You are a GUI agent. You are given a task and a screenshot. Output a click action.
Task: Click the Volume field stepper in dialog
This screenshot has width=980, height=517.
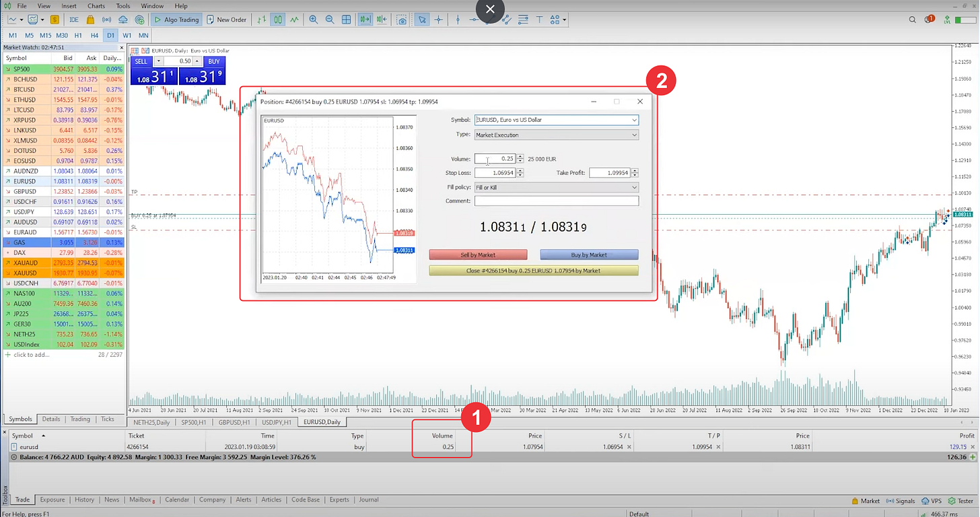(x=520, y=159)
